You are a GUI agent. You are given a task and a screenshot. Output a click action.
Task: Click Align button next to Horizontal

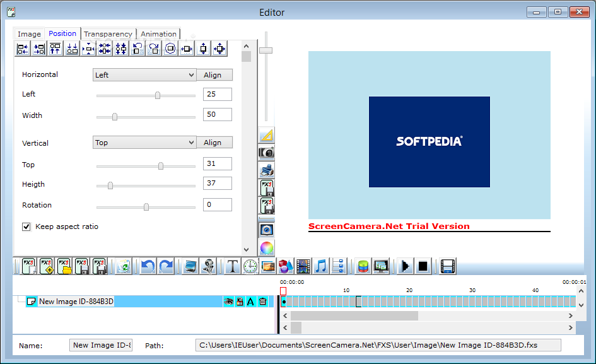coord(214,75)
